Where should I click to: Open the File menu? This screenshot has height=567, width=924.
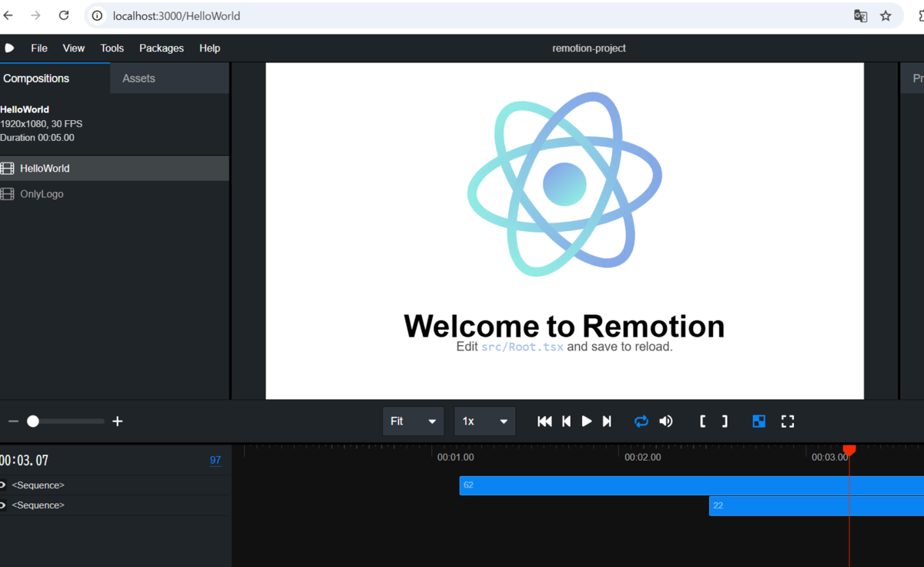coord(39,48)
